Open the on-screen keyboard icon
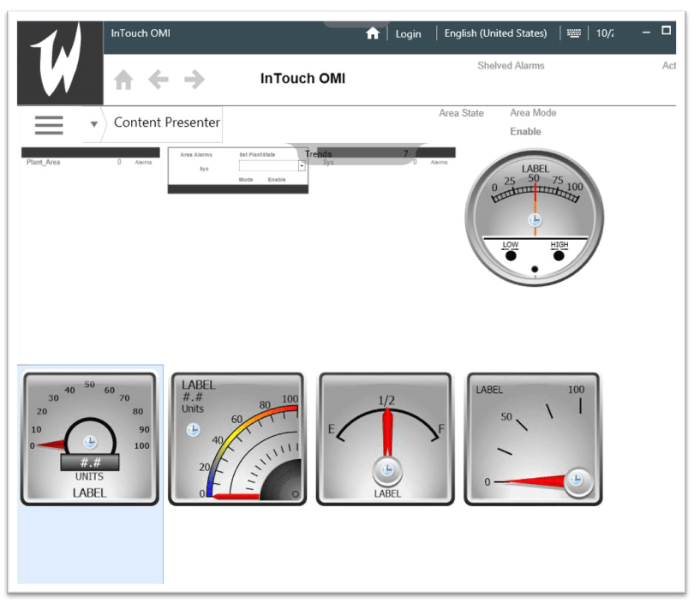Viewport: 700px width, 609px height. pos(573,33)
